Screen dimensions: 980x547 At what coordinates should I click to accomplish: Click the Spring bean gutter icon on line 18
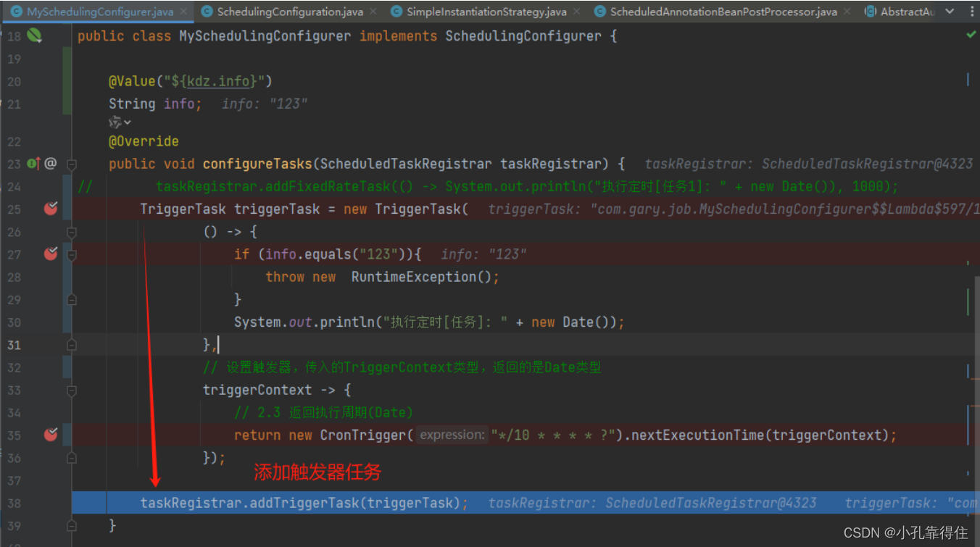pos(35,36)
